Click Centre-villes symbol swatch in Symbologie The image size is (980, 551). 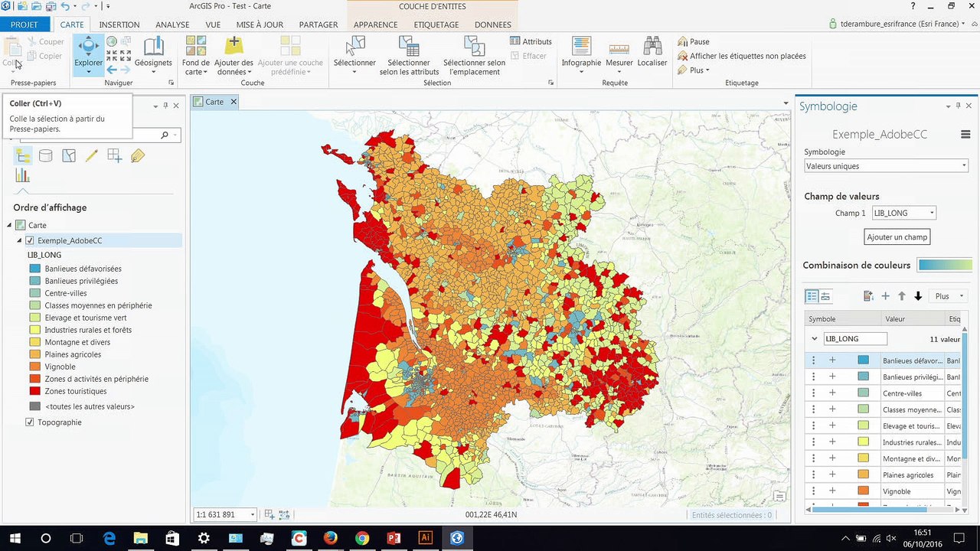[x=863, y=393]
